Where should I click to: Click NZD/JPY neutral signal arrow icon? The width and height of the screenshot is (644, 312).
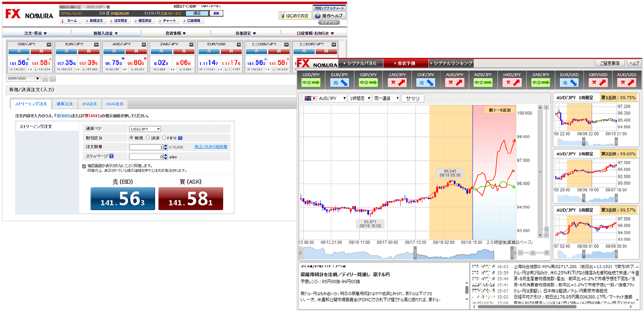pyautogui.click(x=483, y=83)
